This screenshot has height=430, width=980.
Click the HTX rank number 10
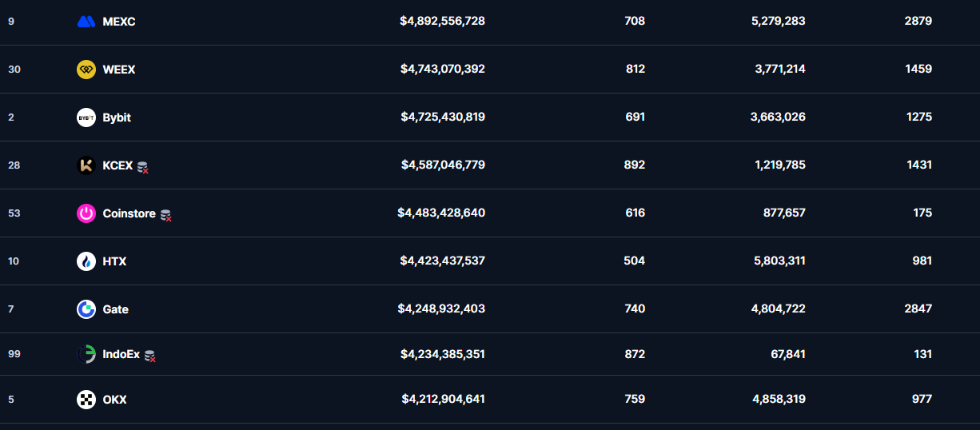click(14, 261)
